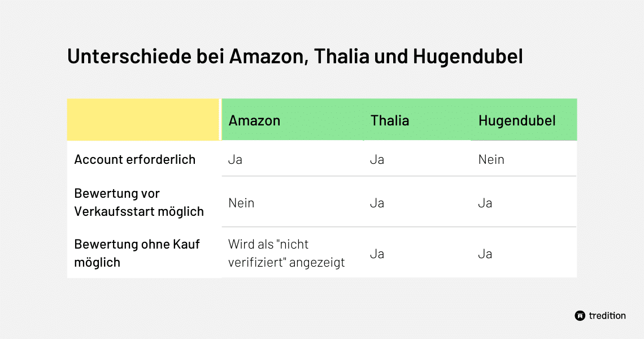Click 'Bewertung ohne Kauf möglich' label
The image size is (644, 339).
(x=137, y=253)
